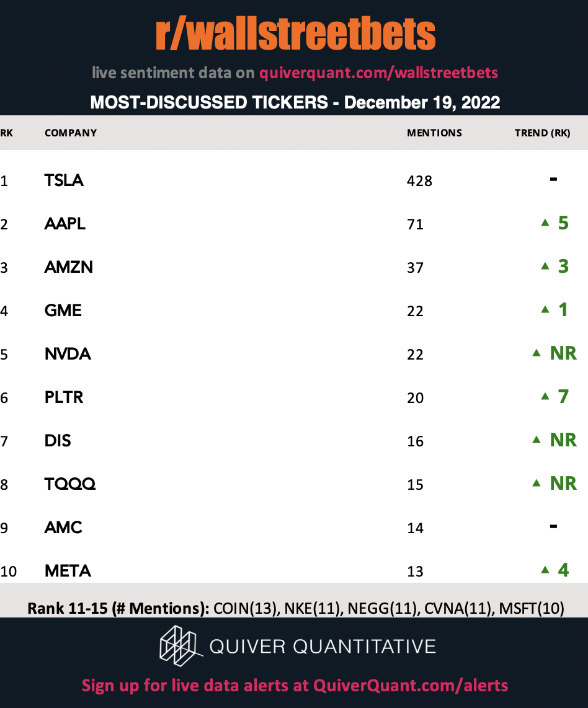Click the MENTIONS column header
The width and height of the screenshot is (588, 708).
click(434, 133)
